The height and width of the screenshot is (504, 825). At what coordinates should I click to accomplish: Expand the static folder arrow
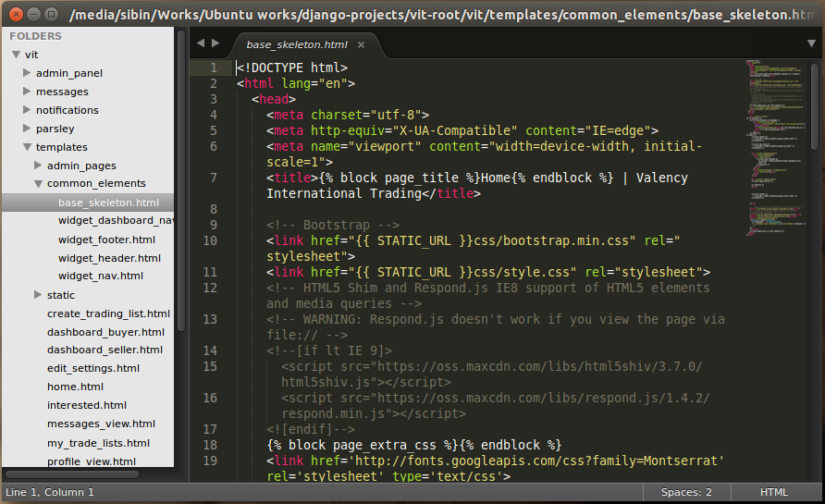pos(38,295)
